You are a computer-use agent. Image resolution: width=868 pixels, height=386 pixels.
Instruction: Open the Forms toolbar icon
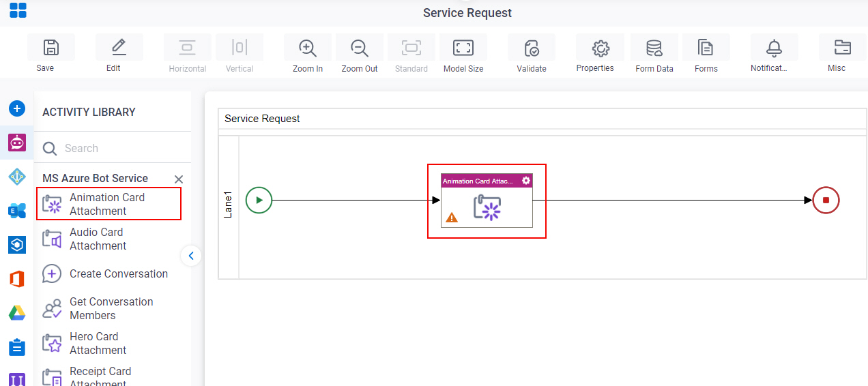pyautogui.click(x=706, y=47)
